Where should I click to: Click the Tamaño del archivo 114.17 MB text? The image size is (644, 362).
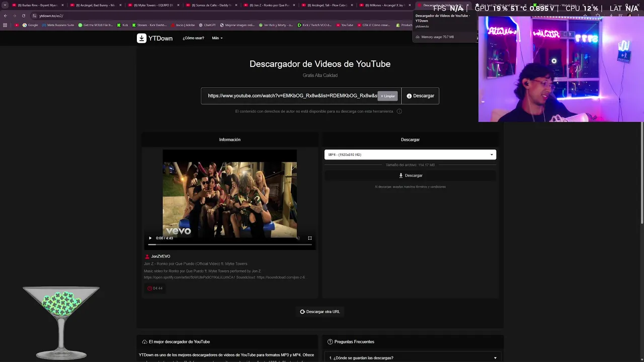410,165
